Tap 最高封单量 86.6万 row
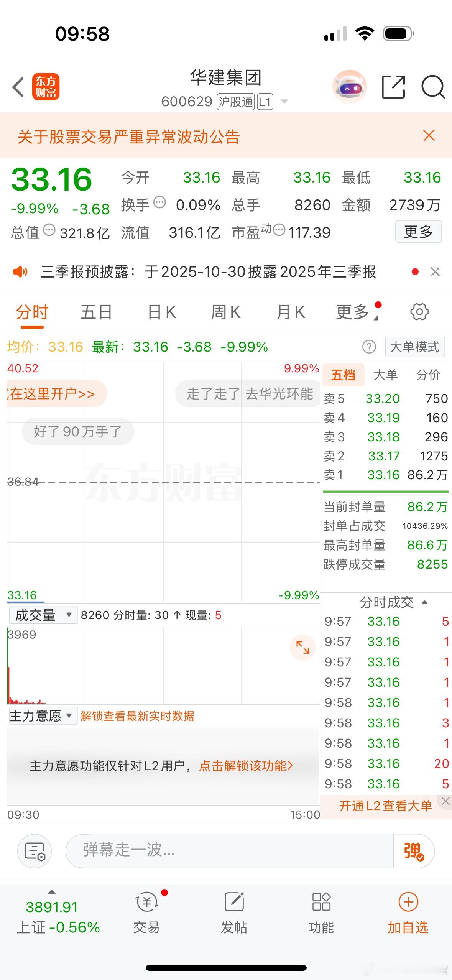 pos(386,545)
